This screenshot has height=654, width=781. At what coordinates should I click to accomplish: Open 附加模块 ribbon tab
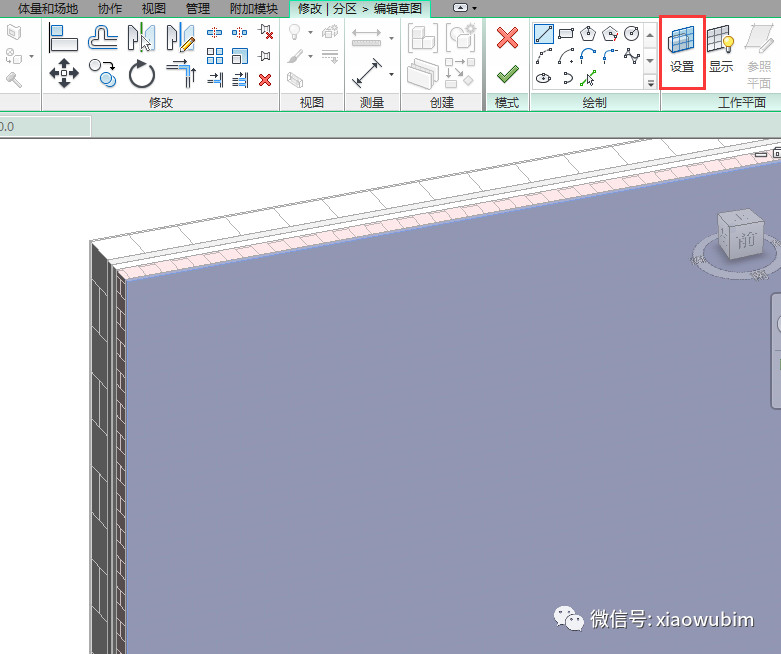coord(254,8)
